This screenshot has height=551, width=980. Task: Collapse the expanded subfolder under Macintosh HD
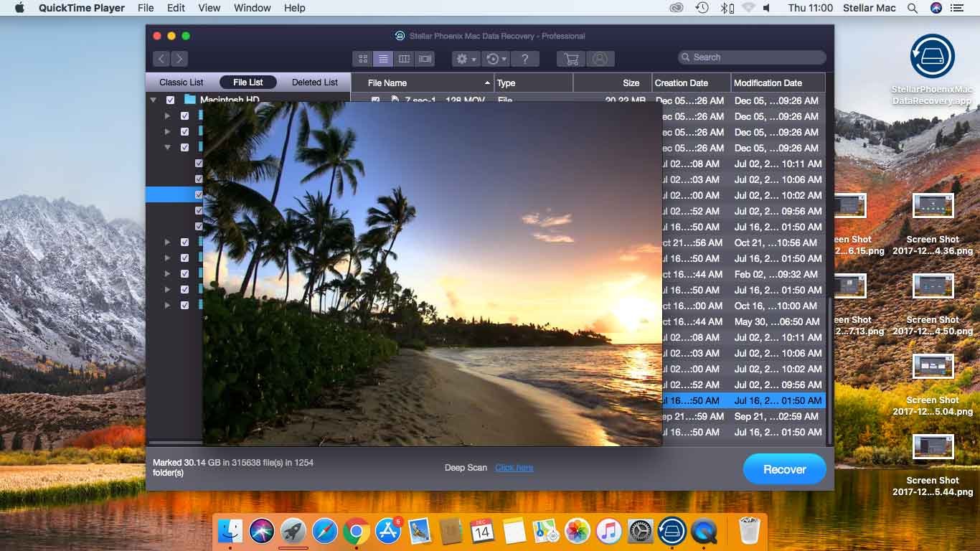pyautogui.click(x=167, y=148)
